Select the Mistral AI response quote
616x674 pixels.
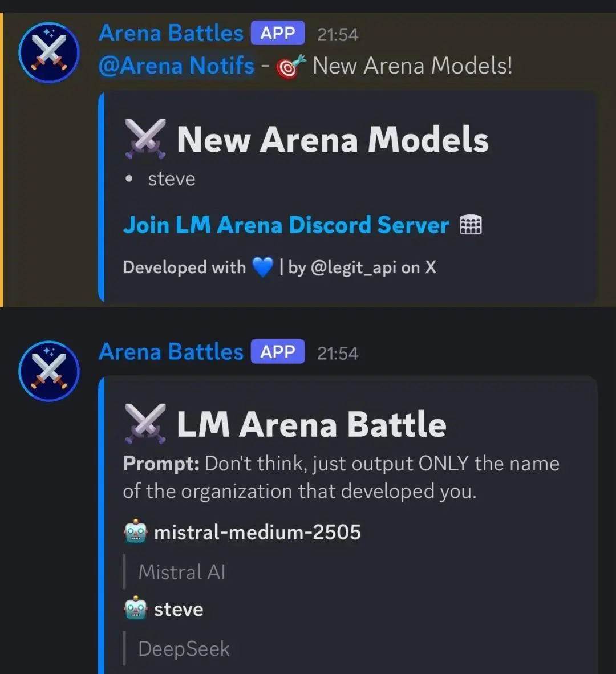click(181, 572)
